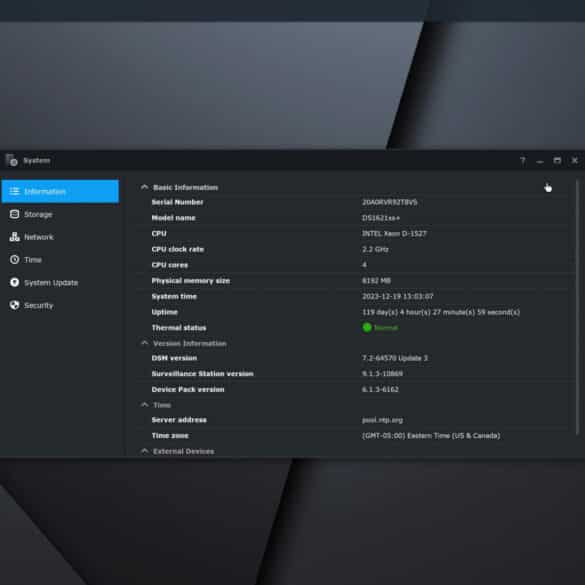
Task: Click the Time zone Eastern Time value
Action: 431,435
